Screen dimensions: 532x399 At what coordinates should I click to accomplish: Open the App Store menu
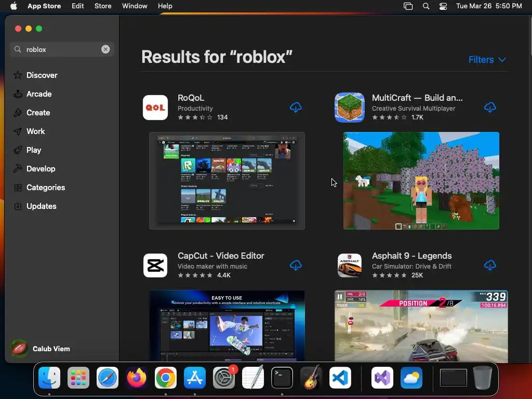coord(44,6)
